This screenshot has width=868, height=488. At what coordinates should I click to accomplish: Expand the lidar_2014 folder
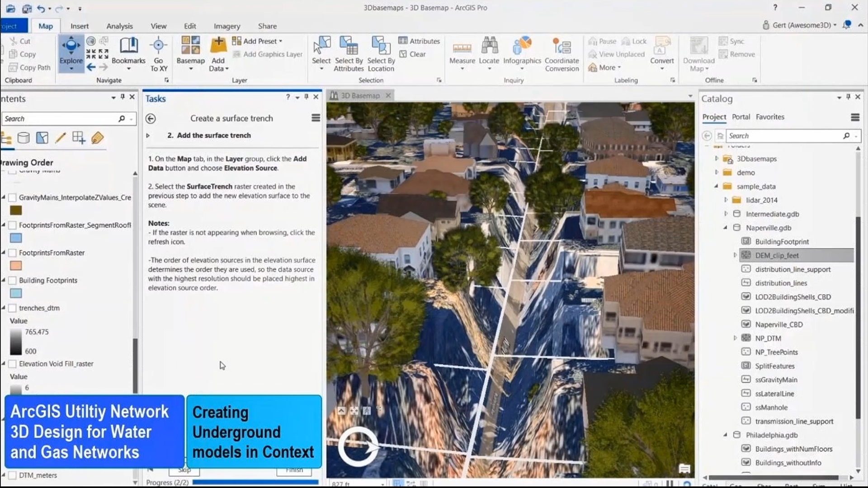[726, 200]
